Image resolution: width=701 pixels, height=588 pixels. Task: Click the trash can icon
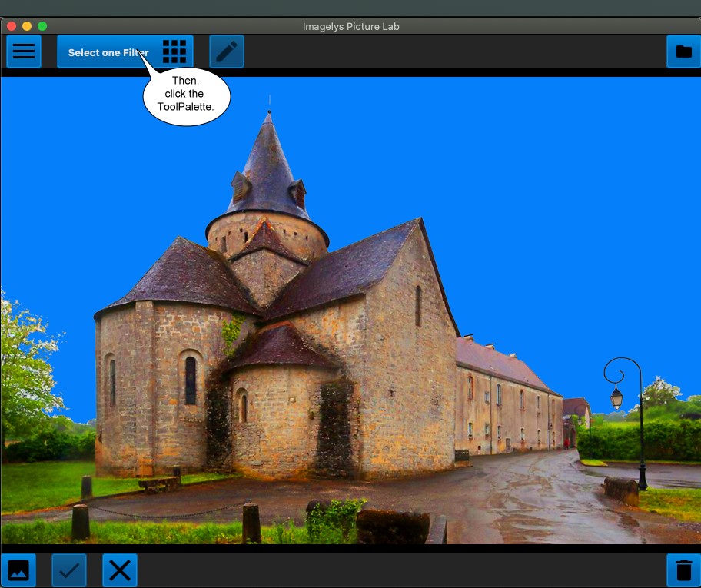tap(683, 570)
